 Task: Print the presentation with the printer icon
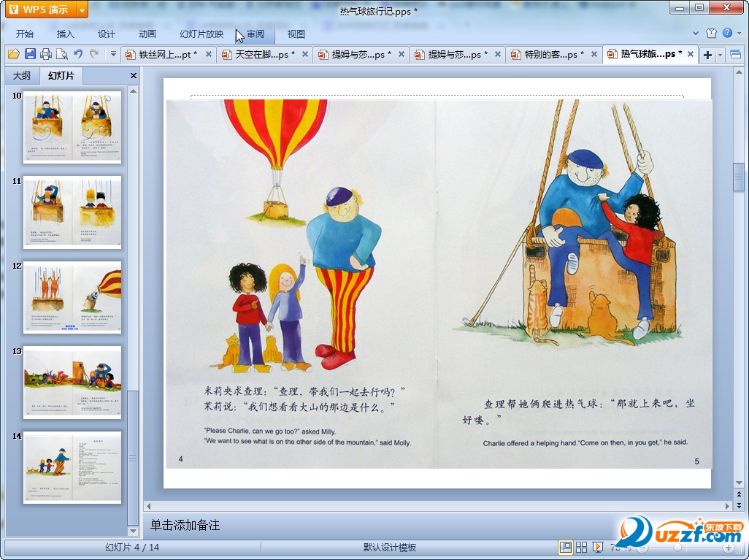pos(46,54)
